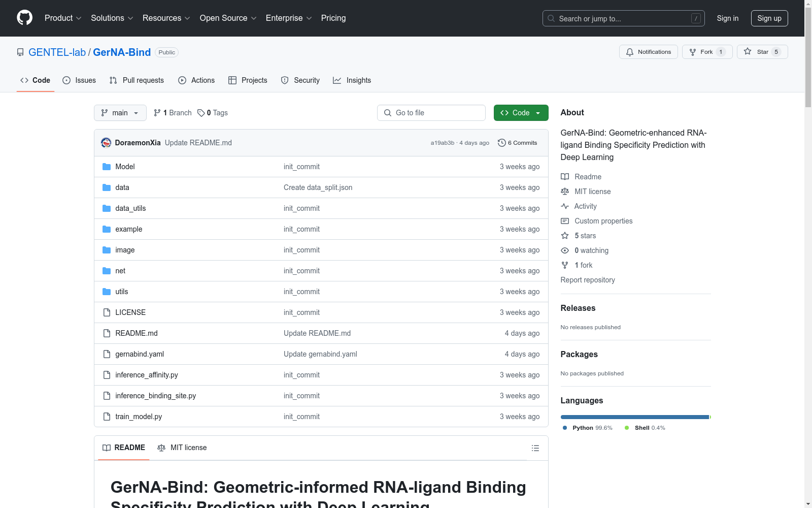This screenshot has height=508, width=812.
Task: Toggle the README outline headers list
Action: coord(535,448)
